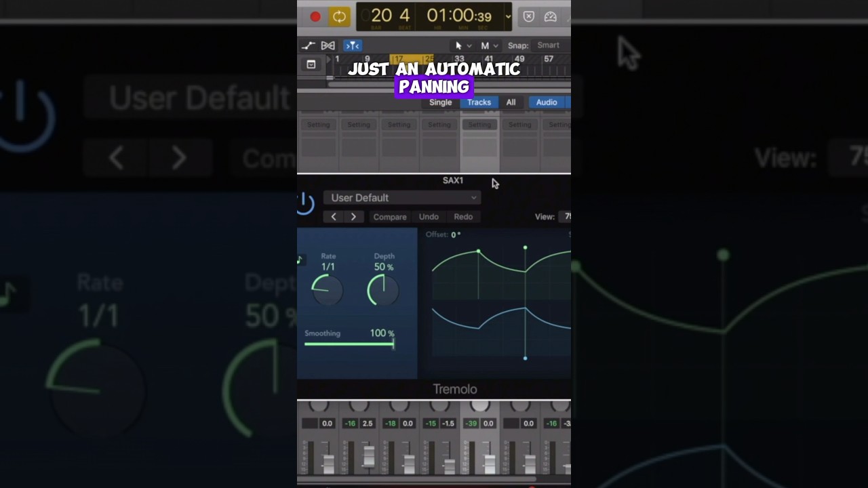The image size is (868, 488).
Task: Toggle the Audio channel filter button
Action: point(547,102)
